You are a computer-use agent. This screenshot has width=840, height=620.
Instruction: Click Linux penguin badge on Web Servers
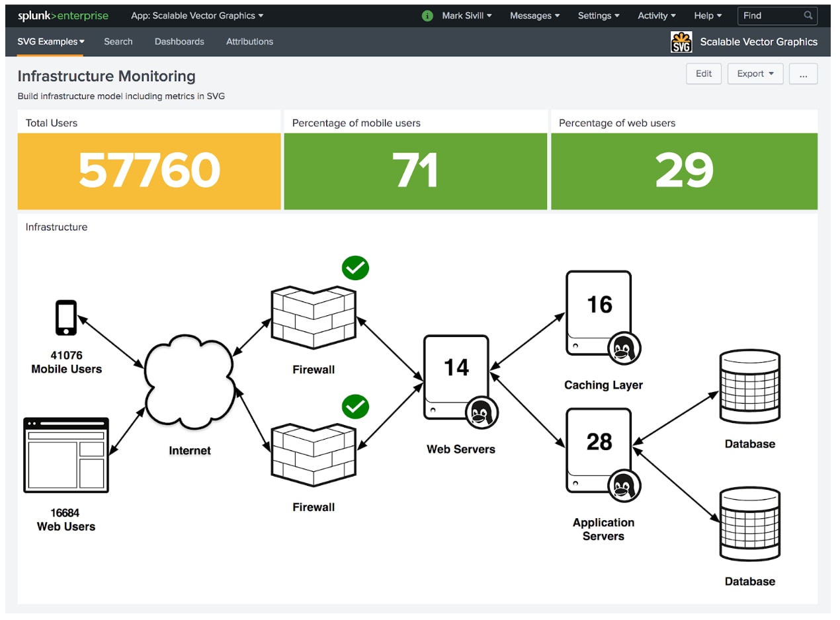click(x=482, y=414)
